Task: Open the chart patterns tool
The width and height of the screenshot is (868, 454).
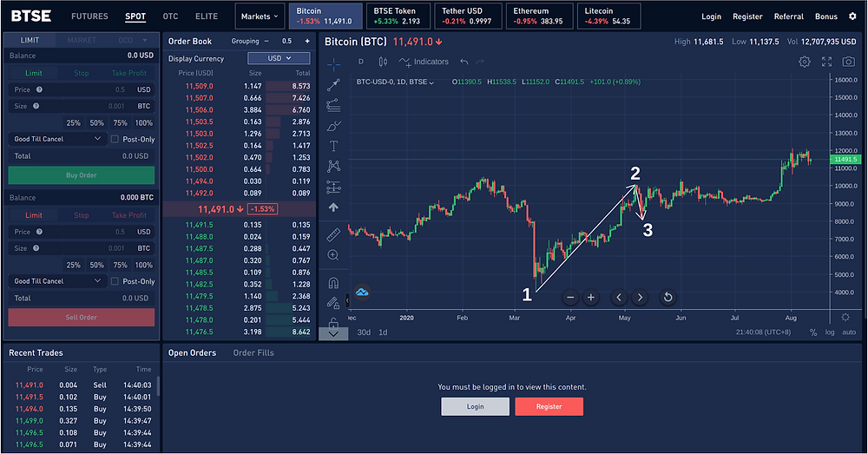Action: click(x=333, y=166)
